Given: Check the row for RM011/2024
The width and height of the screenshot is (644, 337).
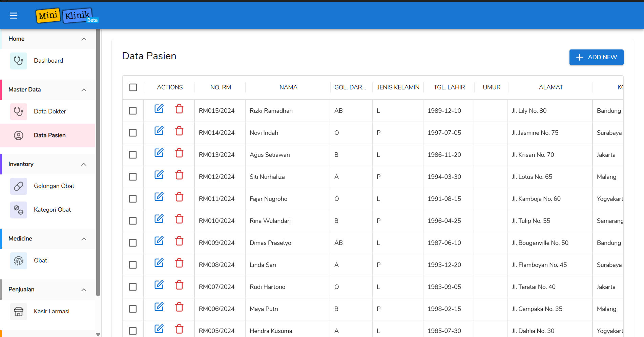Looking at the screenshot, I should point(133,199).
